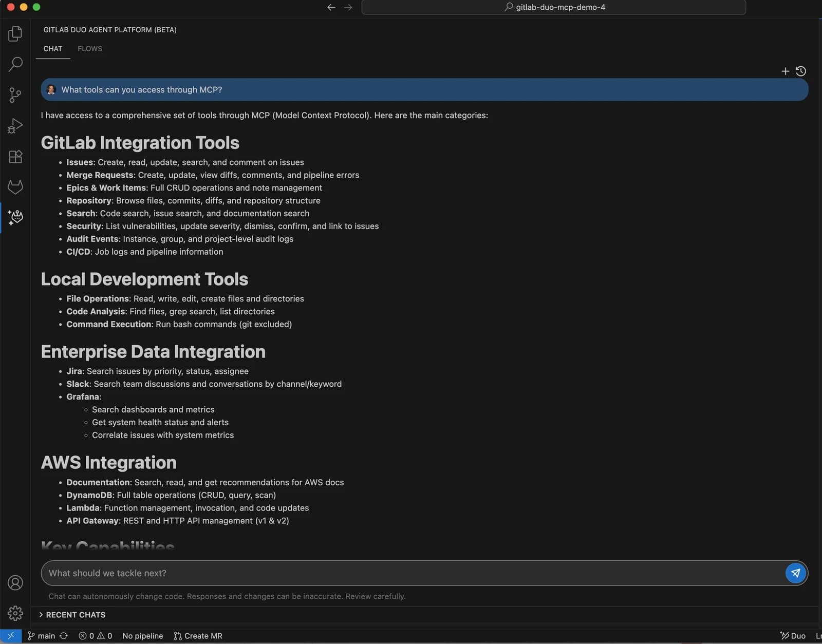
Task: Open Manage settings gear icon
Action: click(x=15, y=613)
